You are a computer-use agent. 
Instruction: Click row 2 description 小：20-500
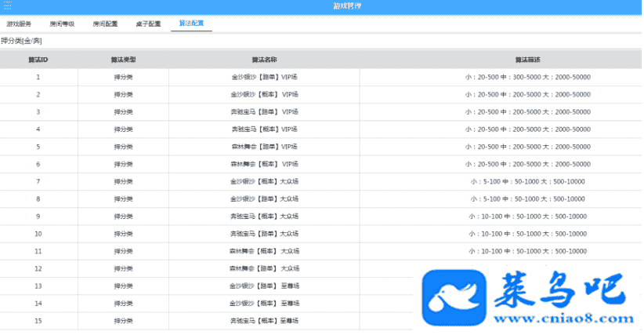[482, 95]
